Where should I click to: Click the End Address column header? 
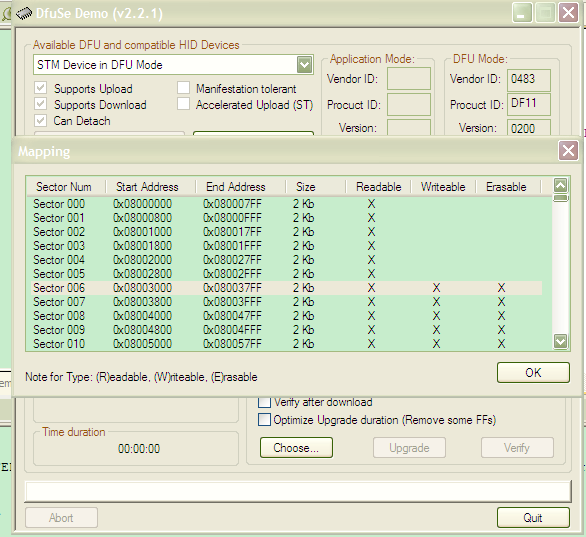(x=240, y=186)
